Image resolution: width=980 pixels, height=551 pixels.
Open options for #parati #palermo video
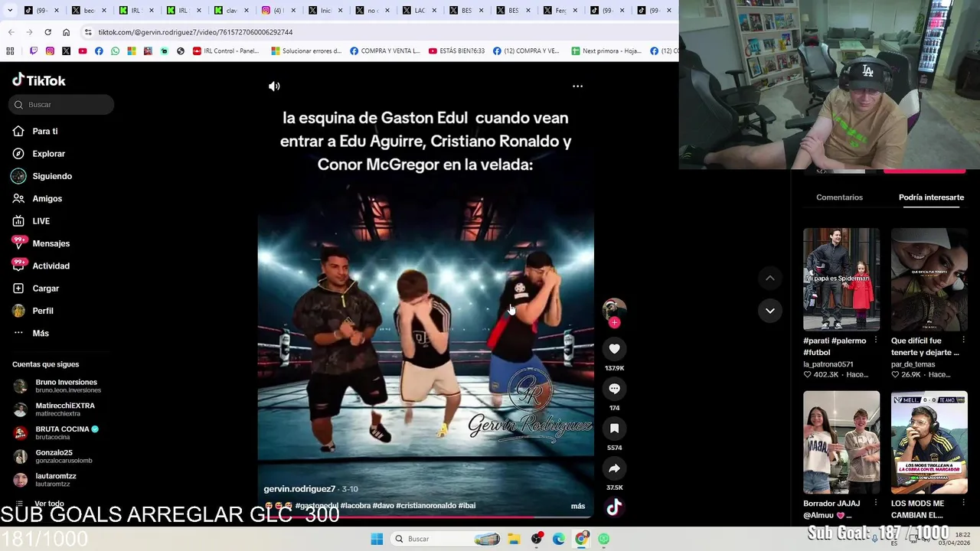click(x=876, y=341)
